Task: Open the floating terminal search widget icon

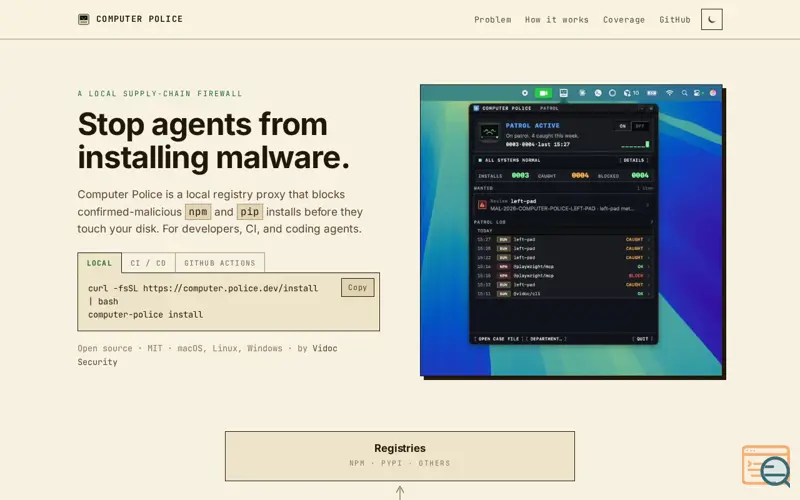Action: coord(766,466)
